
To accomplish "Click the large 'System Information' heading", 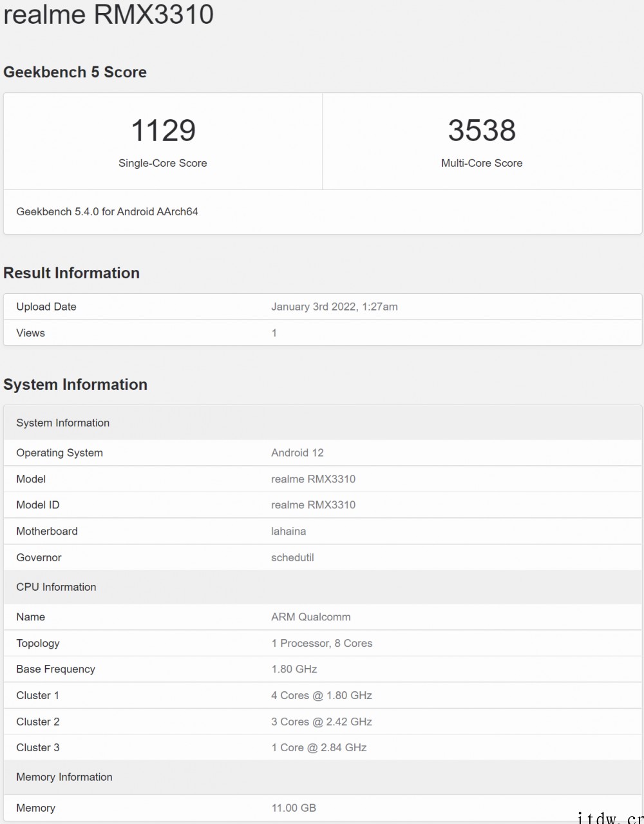I will (x=75, y=385).
